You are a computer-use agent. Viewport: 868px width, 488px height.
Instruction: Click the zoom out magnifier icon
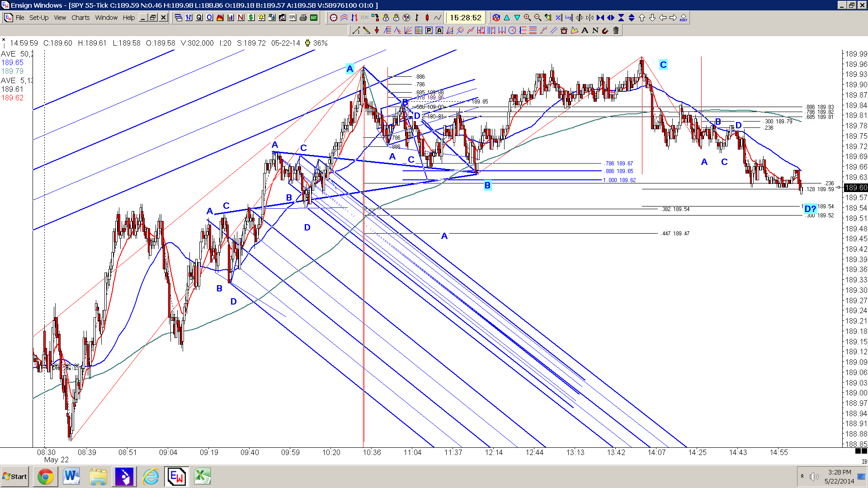point(538,18)
